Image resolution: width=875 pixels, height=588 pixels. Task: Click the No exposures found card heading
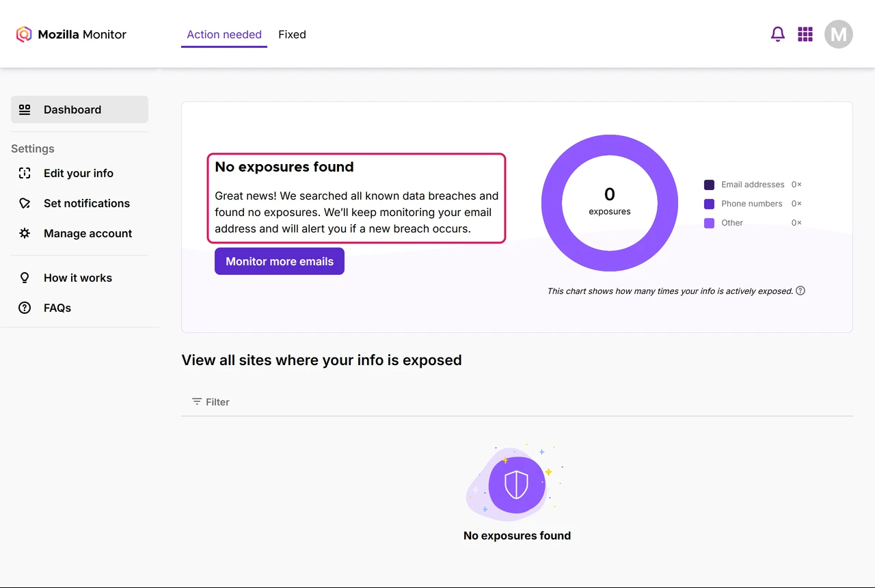pyautogui.click(x=284, y=167)
